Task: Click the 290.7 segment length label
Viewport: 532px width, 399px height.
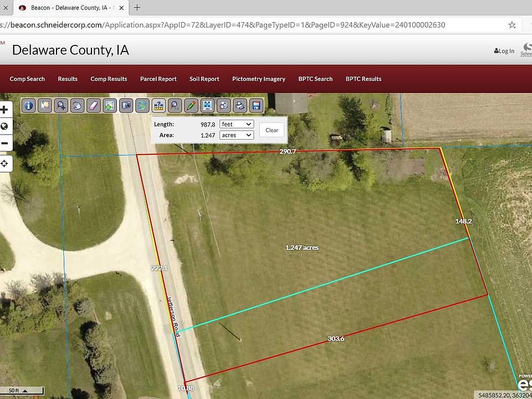Action: tap(288, 152)
